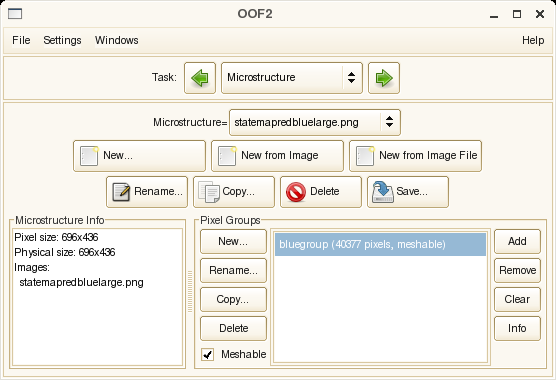The height and width of the screenshot is (380, 556).
Task: Click the New microstructure page icon
Action: [89, 156]
